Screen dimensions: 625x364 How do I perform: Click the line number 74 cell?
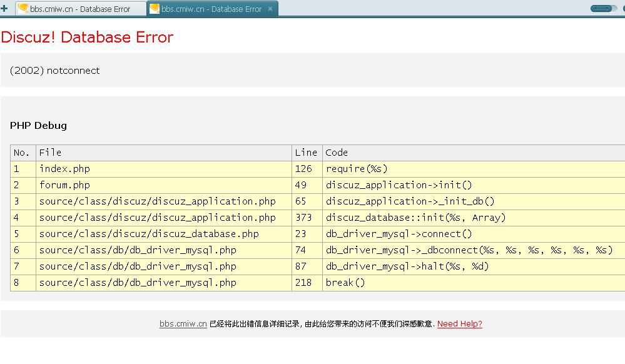(x=307, y=250)
